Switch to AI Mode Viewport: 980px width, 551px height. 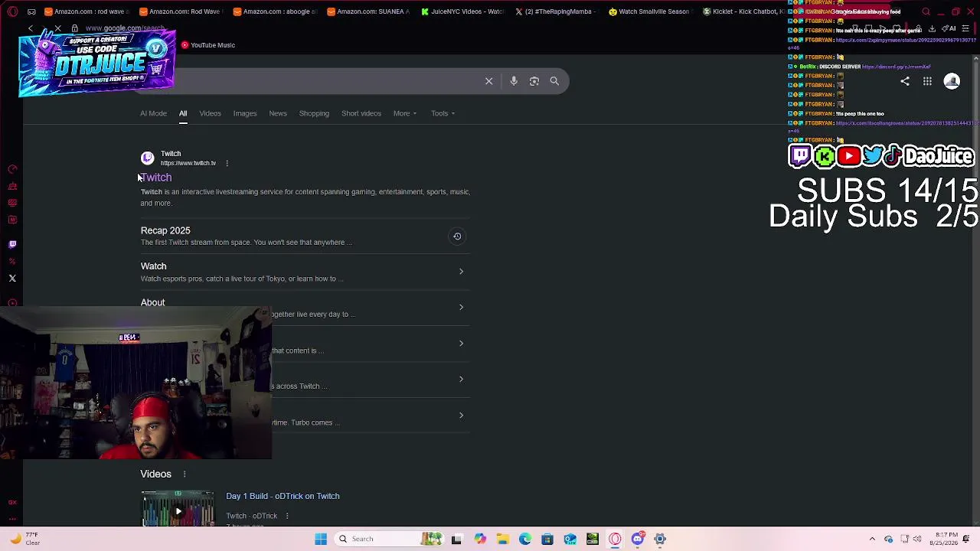[x=153, y=113]
